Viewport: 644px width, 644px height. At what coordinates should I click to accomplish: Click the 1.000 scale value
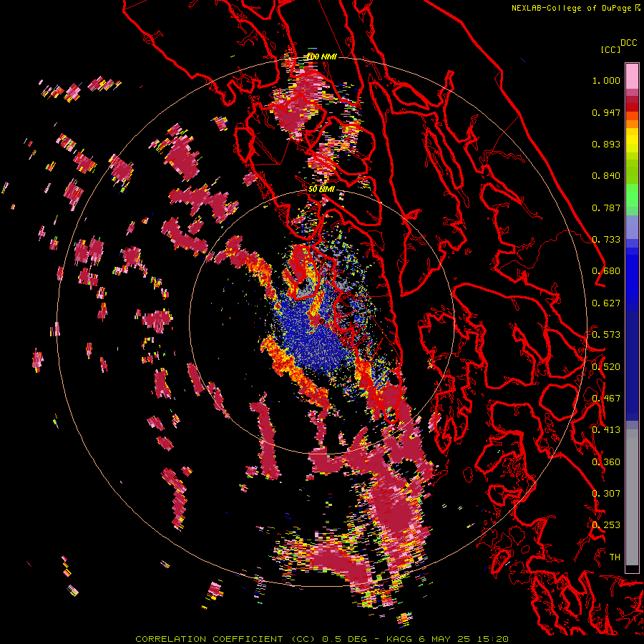[606, 81]
